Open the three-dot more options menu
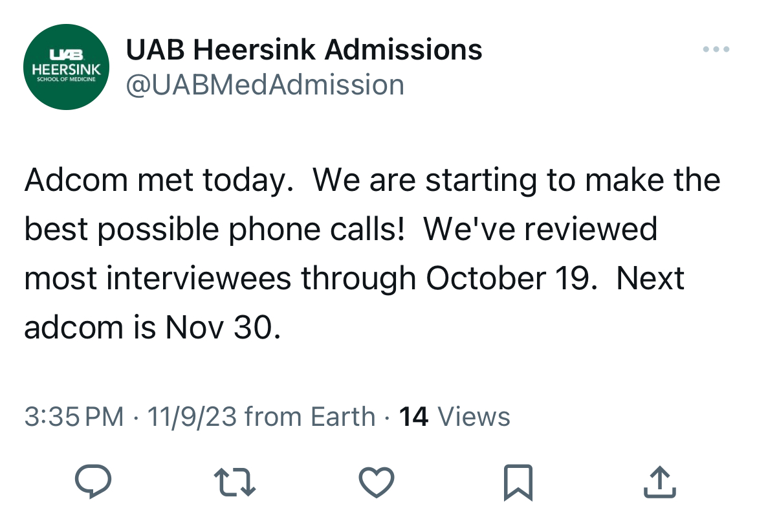Screen dimensions: 757x532 click(x=716, y=49)
